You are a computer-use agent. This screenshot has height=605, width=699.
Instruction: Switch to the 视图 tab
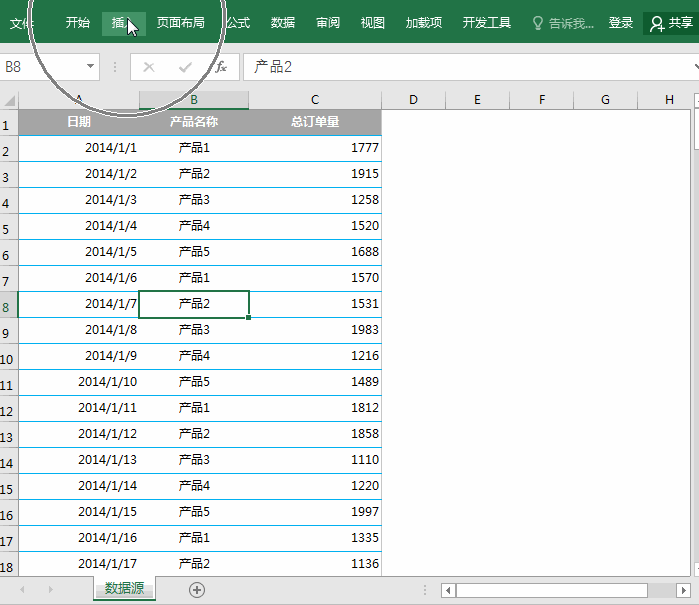[373, 23]
